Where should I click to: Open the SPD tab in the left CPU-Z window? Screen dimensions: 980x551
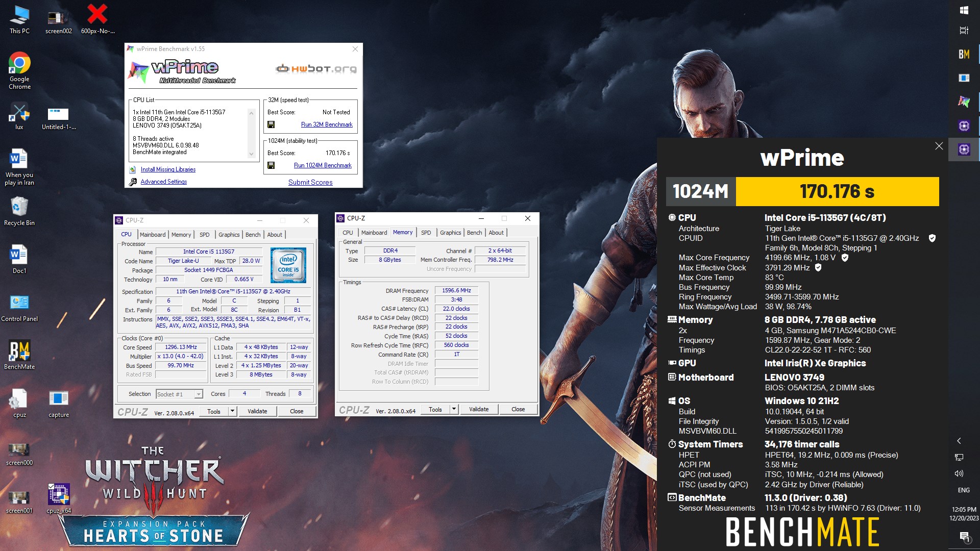point(205,235)
